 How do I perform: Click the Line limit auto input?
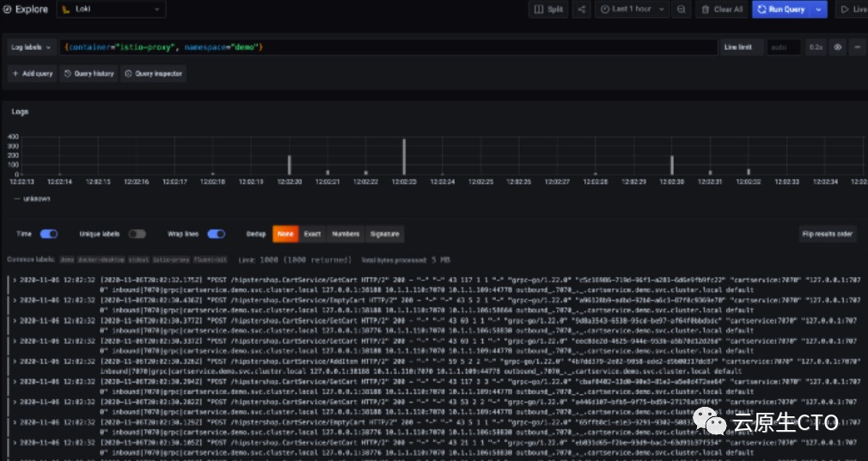(x=783, y=47)
